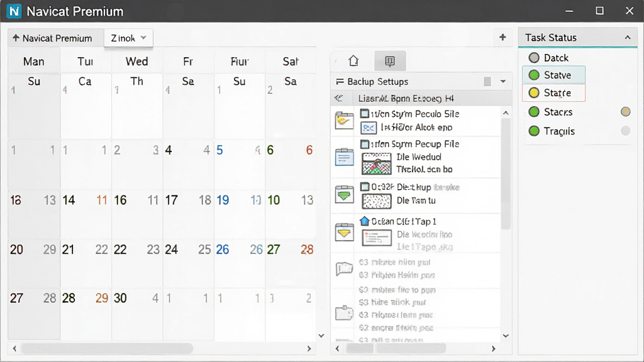Select calendar date 20
The image size is (644, 362).
point(16,250)
